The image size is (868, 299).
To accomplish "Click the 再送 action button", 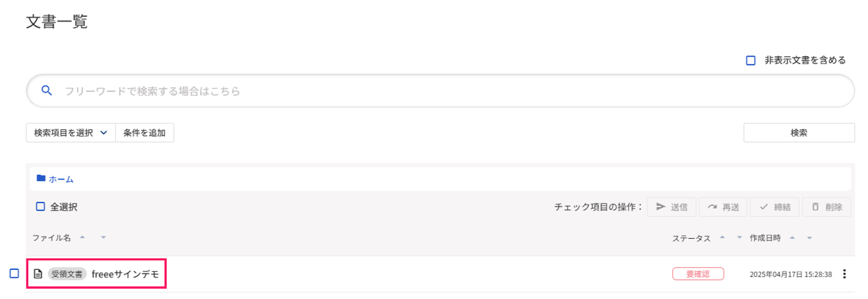I will pyautogui.click(x=723, y=207).
